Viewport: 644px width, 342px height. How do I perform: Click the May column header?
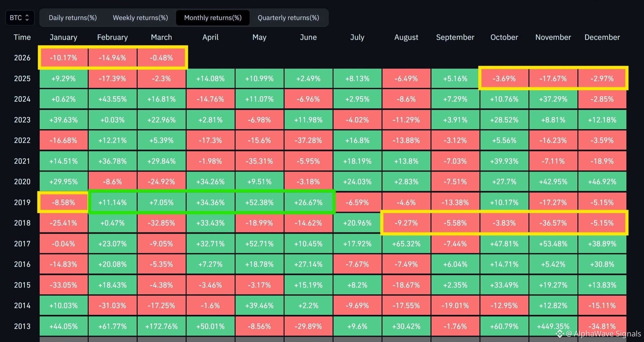259,37
